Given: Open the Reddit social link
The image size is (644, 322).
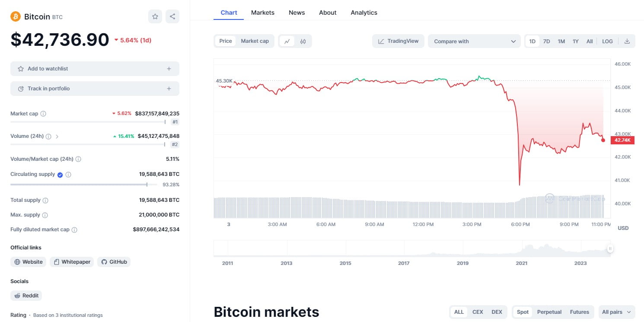Looking at the screenshot, I should 26,296.
